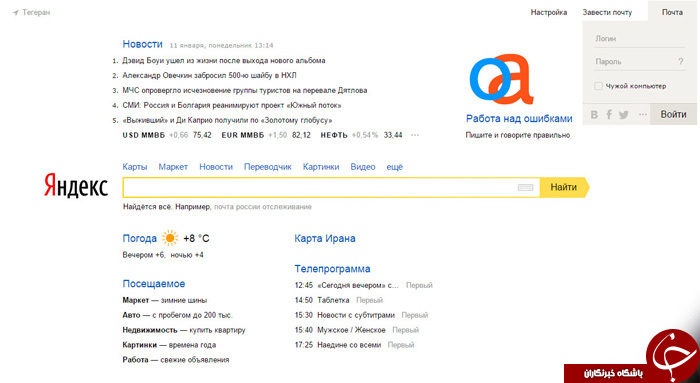Open news about «Выживший» и Ди Каприо
The width and height of the screenshot is (700, 383).
click(227, 120)
